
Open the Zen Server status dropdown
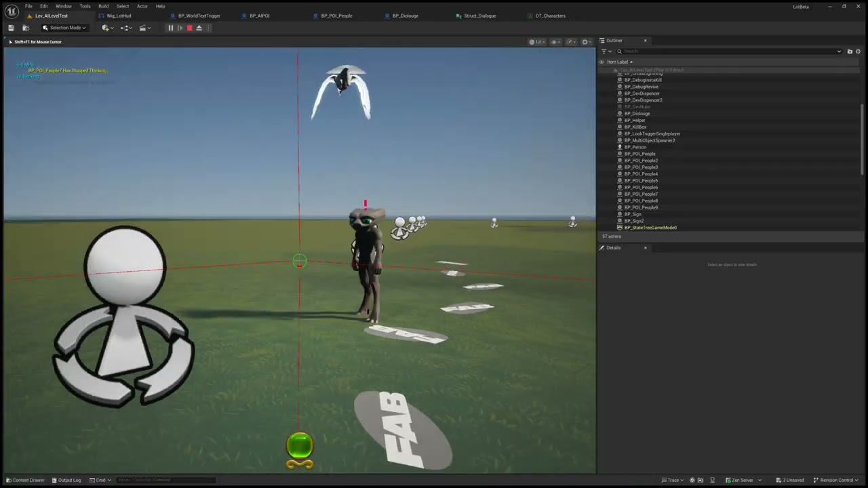743,480
